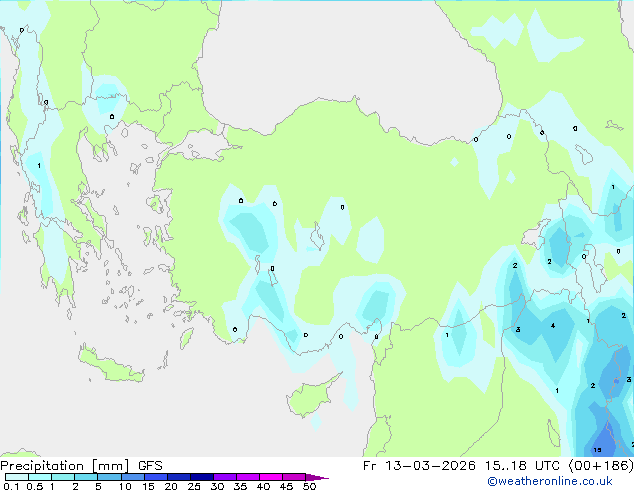The image size is (634, 490).
Task: Select the 25–30 mm legend color swatch
Action: [x=202, y=477]
